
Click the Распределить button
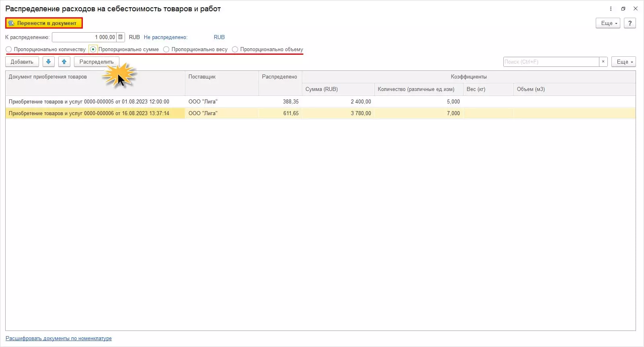point(96,62)
